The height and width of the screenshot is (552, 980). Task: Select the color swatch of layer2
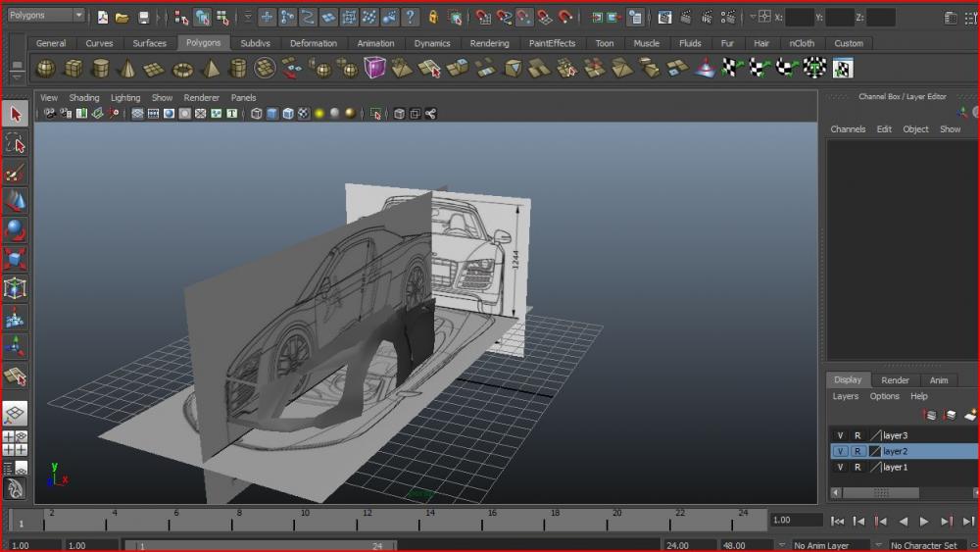[874, 452]
